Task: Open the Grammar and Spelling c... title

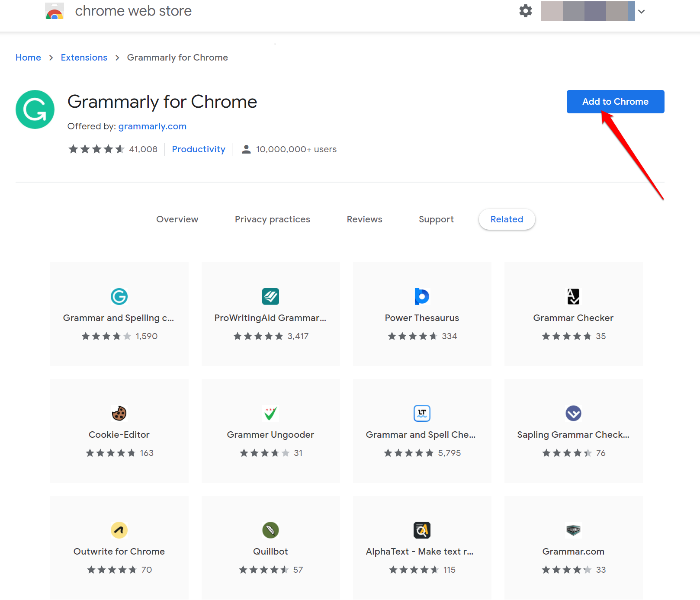Action: (x=119, y=318)
